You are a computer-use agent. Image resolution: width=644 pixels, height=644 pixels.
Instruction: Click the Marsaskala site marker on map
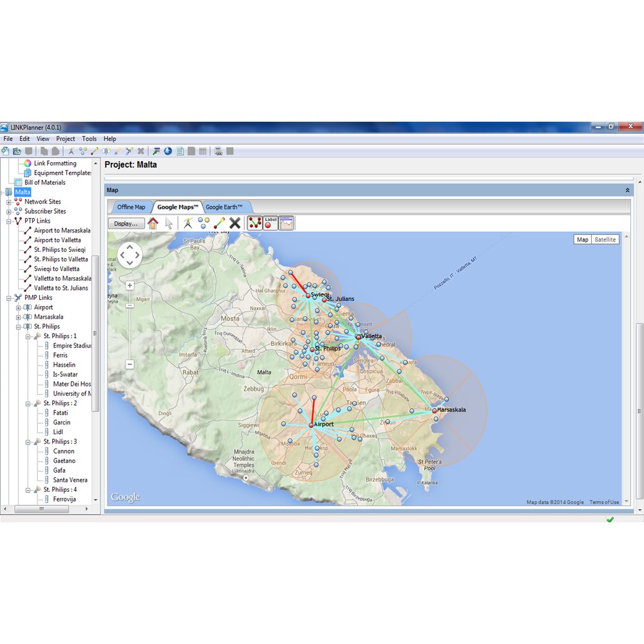coord(434,410)
